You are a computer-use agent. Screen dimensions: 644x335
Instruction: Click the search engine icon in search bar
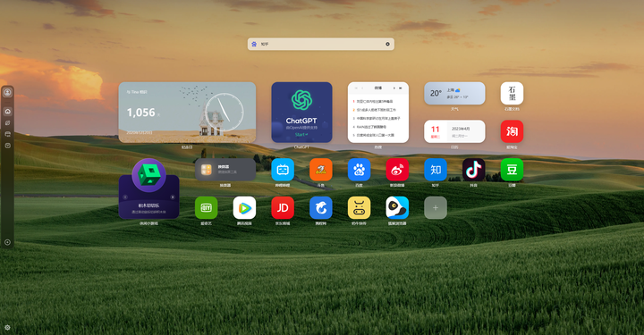tap(254, 44)
